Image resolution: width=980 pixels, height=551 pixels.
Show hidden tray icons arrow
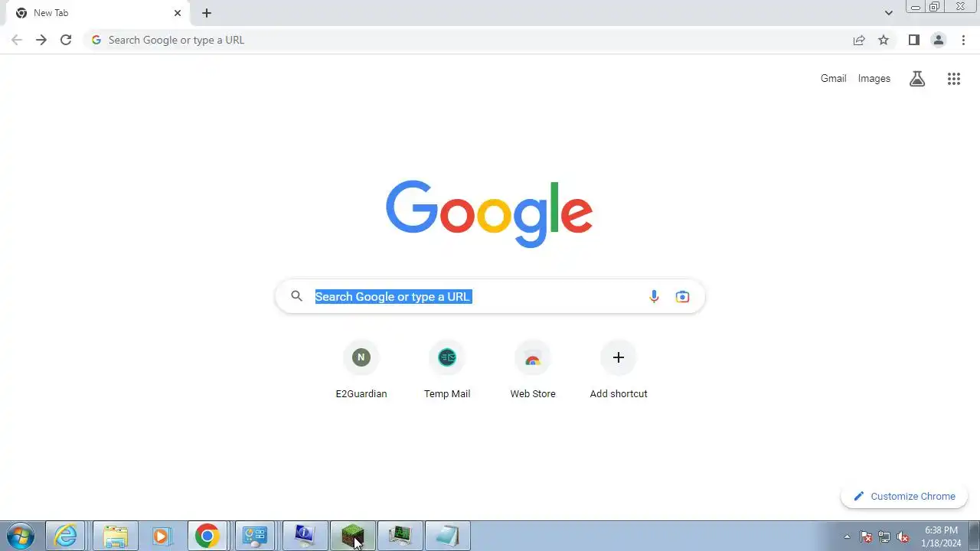[847, 536]
